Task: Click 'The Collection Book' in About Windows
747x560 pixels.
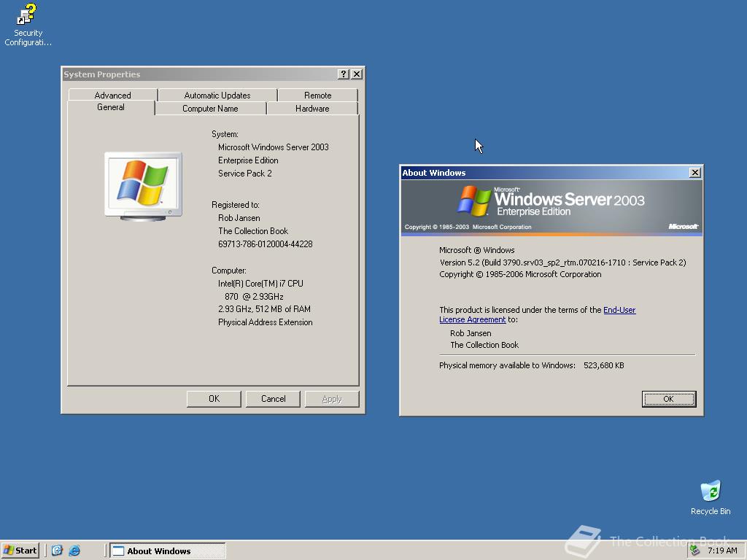Action: pyautogui.click(x=484, y=345)
